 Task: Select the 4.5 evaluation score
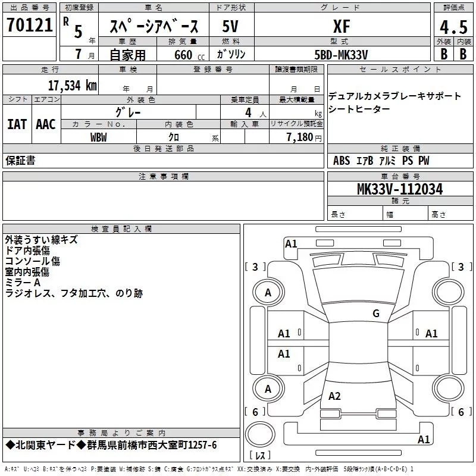453,27
